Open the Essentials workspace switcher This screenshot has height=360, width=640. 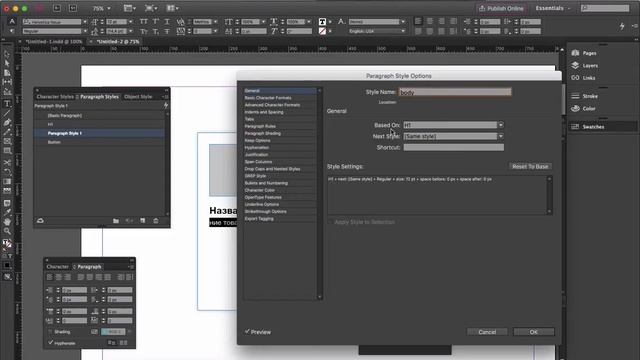[553, 8]
